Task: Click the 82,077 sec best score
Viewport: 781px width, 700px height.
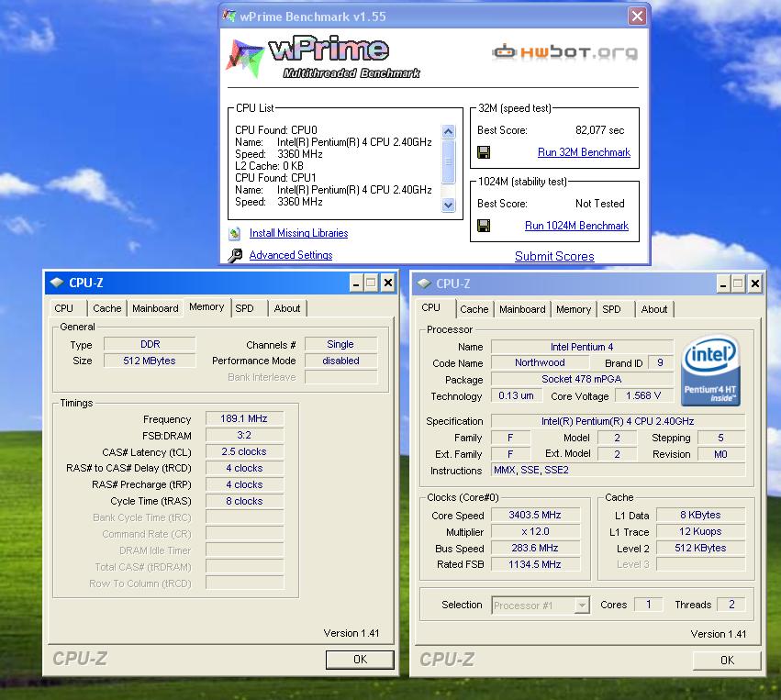Action: pyautogui.click(x=599, y=130)
